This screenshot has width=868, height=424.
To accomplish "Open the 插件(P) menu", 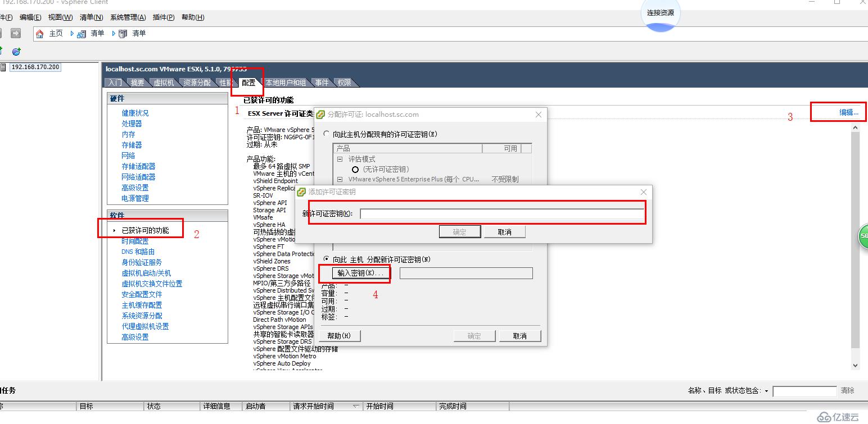I will pos(164,17).
